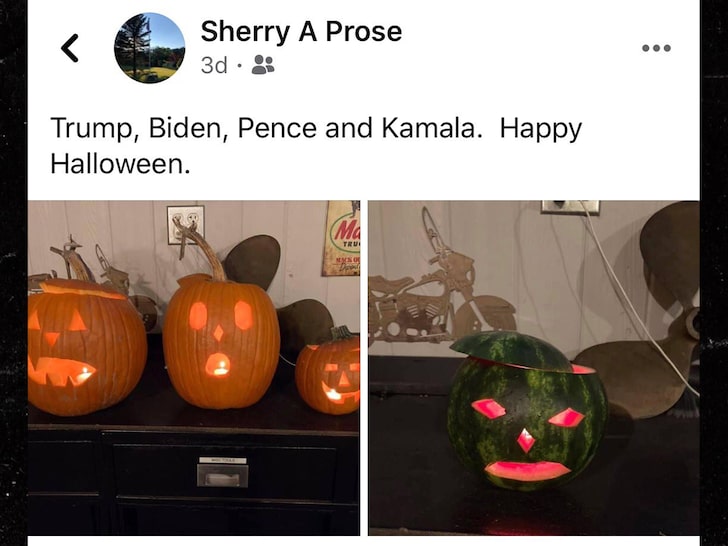Tap the tall middle pumpkin with oval eyes
728x546 pixels.
(221, 341)
